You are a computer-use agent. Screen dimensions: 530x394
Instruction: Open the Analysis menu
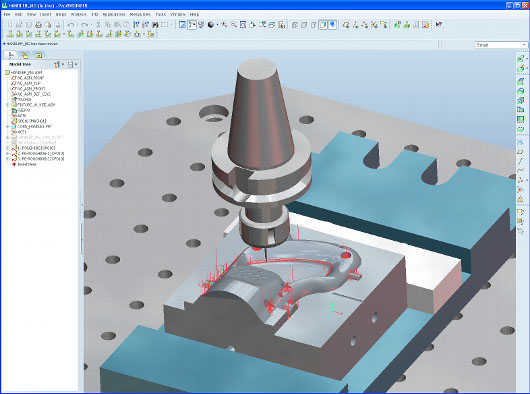[x=78, y=15]
